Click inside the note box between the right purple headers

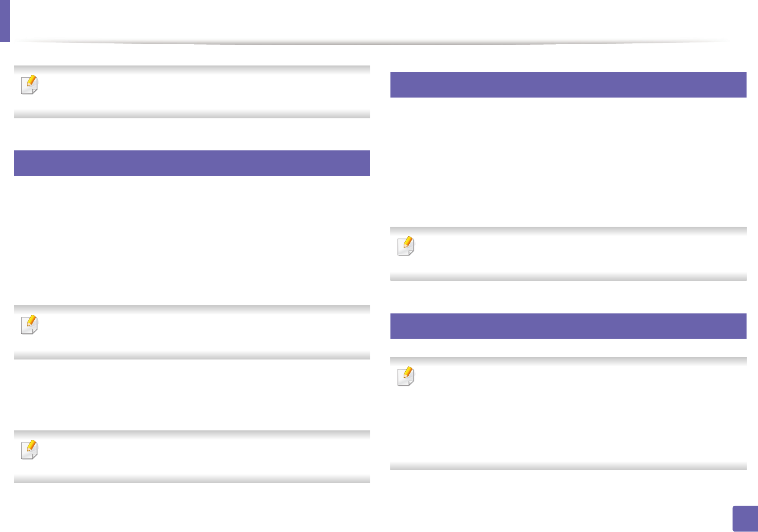point(568,254)
